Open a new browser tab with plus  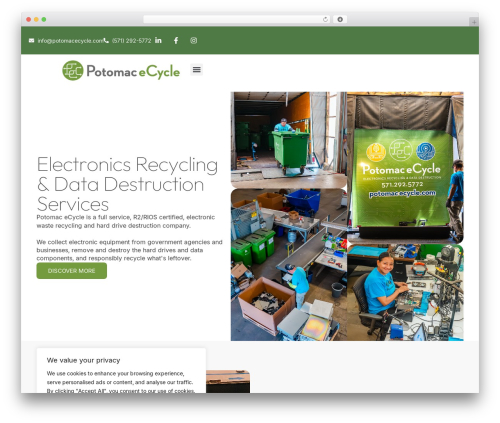point(474,22)
